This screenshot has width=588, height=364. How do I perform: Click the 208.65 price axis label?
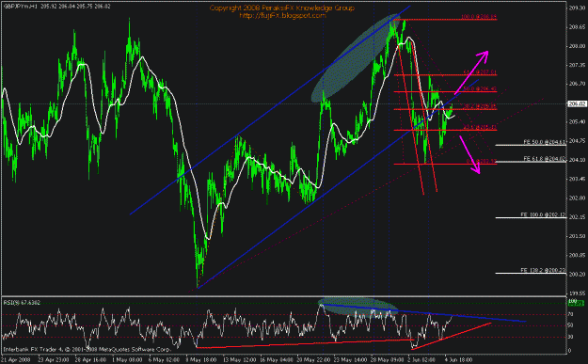[577, 27]
